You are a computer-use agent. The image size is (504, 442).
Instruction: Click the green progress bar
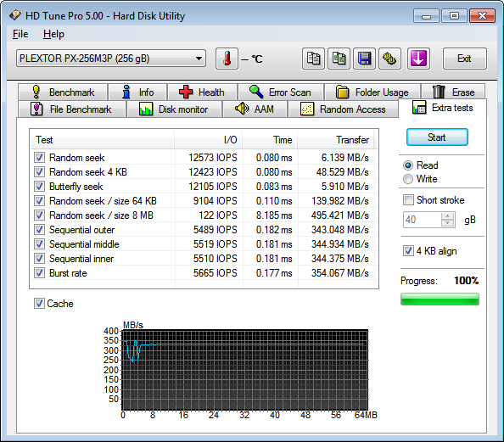click(x=440, y=299)
